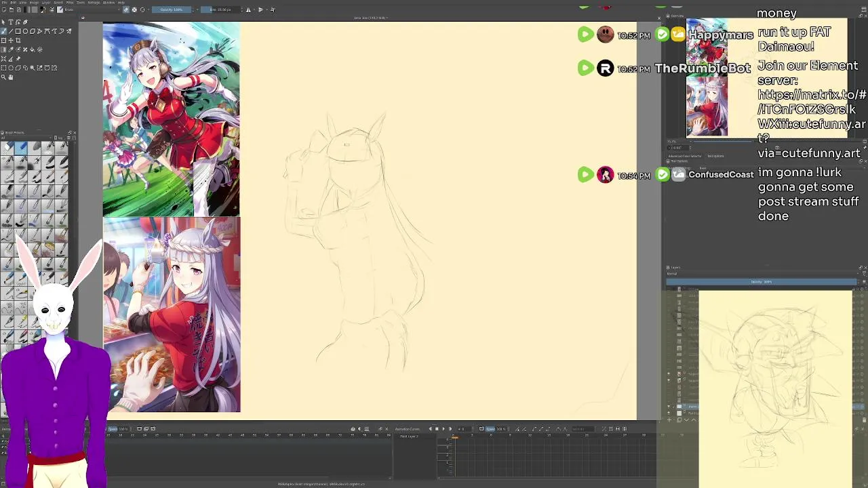Adjust the toolbar brush Opacity slider
Viewport: 868px width, 488px height.
(x=172, y=9)
